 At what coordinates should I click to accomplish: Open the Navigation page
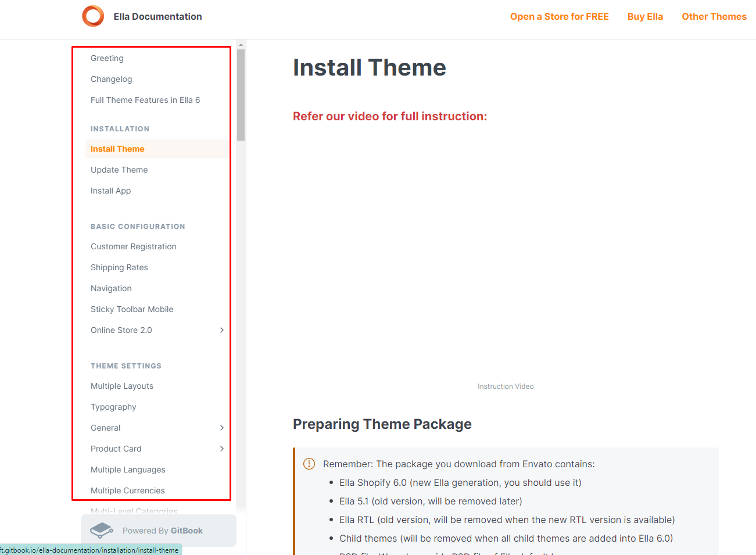pyautogui.click(x=111, y=288)
